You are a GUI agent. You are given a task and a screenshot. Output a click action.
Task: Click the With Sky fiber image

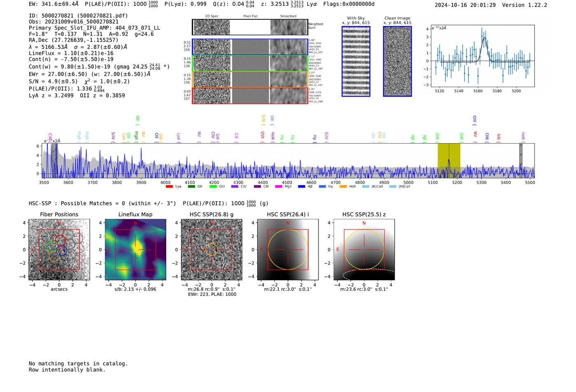pos(356,61)
